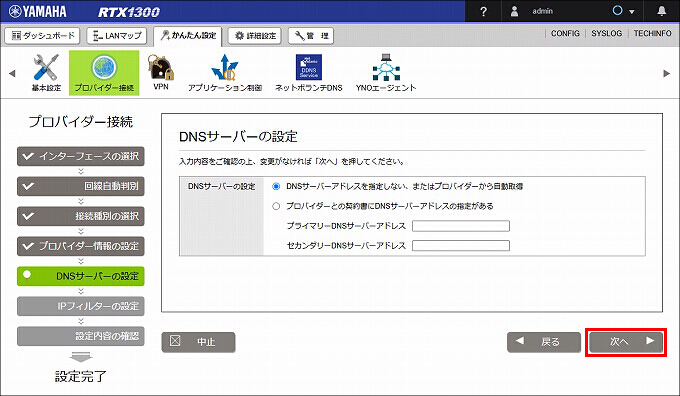Image resolution: width=680 pixels, height=396 pixels.
Task: Open the TECHINFO link
Action: click(x=652, y=33)
